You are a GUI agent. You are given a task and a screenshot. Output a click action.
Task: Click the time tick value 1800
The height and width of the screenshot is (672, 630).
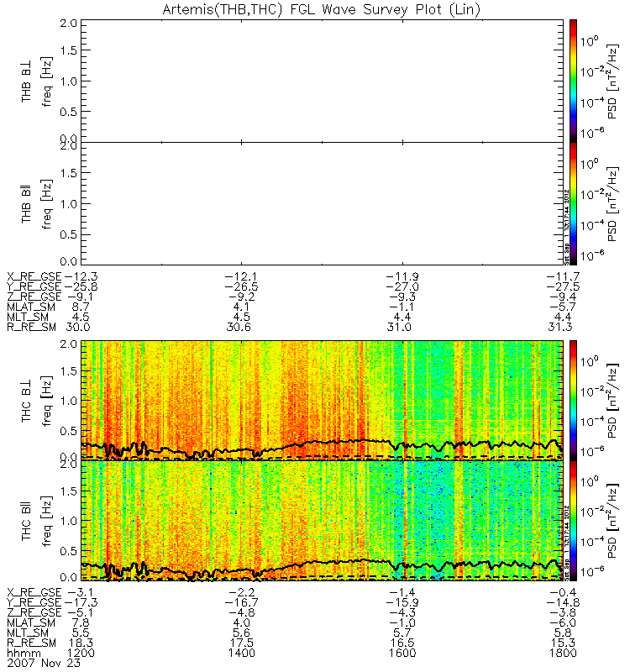coord(563,654)
